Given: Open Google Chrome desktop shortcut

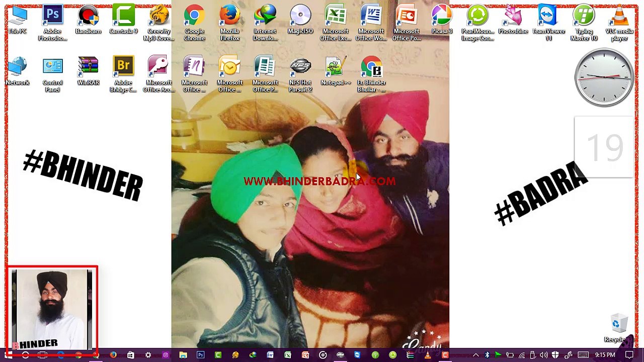Looking at the screenshot, I should [x=194, y=23].
